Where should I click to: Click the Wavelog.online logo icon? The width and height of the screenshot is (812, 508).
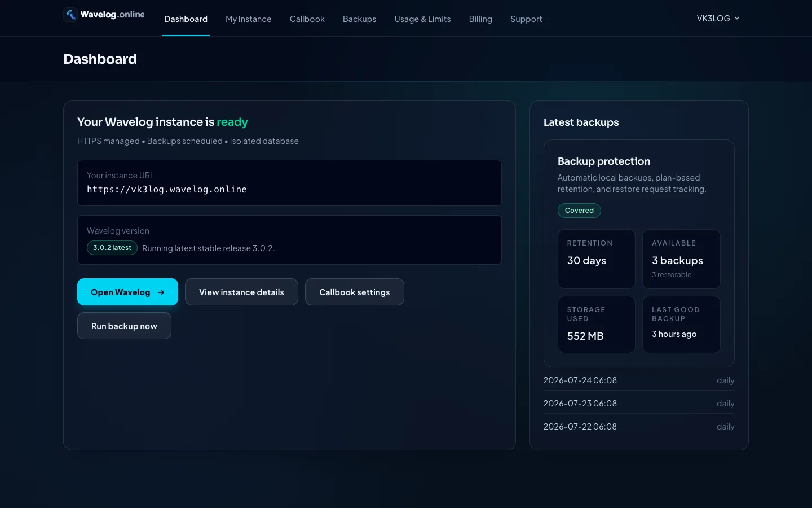[70, 15]
